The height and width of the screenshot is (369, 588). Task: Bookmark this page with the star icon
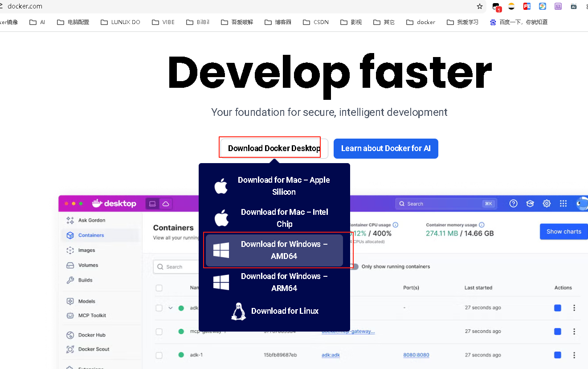click(480, 6)
